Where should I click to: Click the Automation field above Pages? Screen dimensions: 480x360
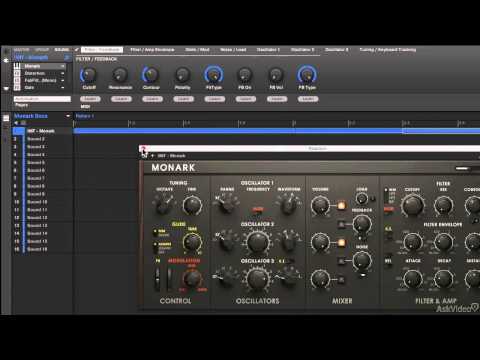(x=42, y=99)
